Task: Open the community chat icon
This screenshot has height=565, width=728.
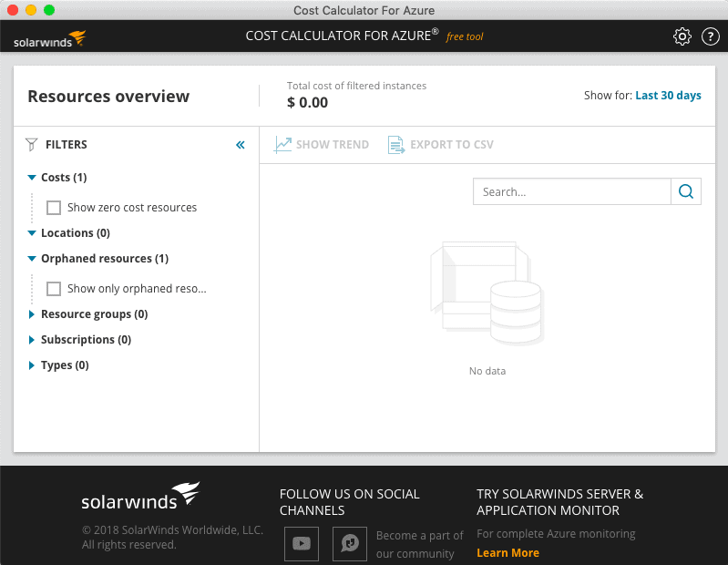Action: point(350,544)
